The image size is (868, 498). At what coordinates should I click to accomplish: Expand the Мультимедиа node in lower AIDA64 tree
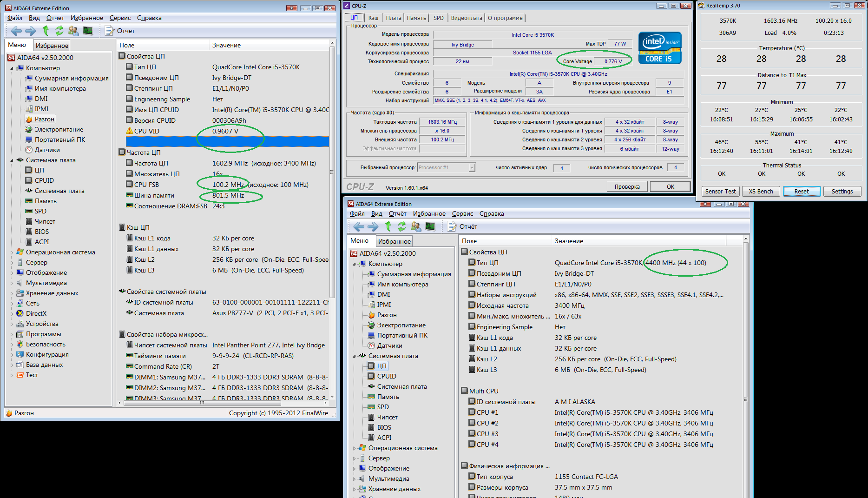(355, 479)
